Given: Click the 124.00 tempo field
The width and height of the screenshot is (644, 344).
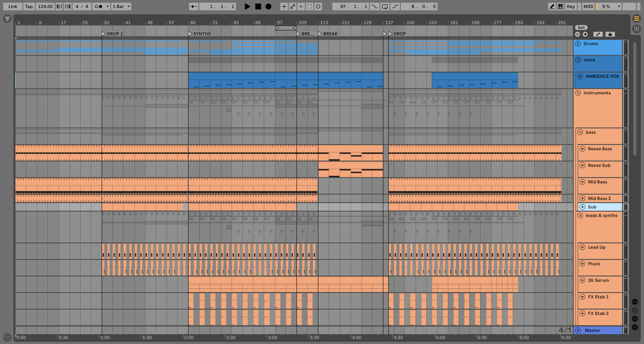Looking at the screenshot, I should 45,6.
